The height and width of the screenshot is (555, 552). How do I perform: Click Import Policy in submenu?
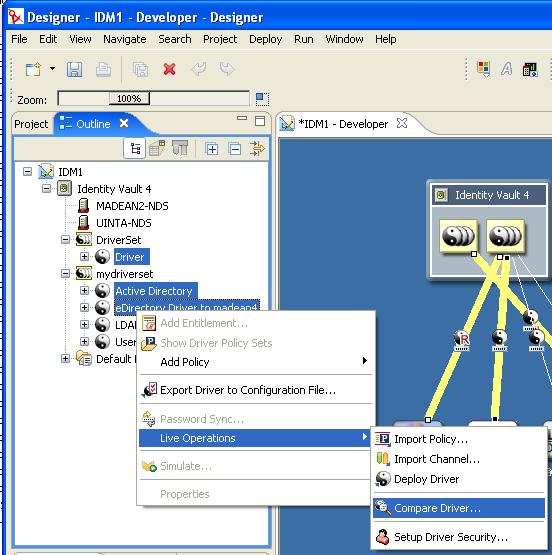(459, 439)
